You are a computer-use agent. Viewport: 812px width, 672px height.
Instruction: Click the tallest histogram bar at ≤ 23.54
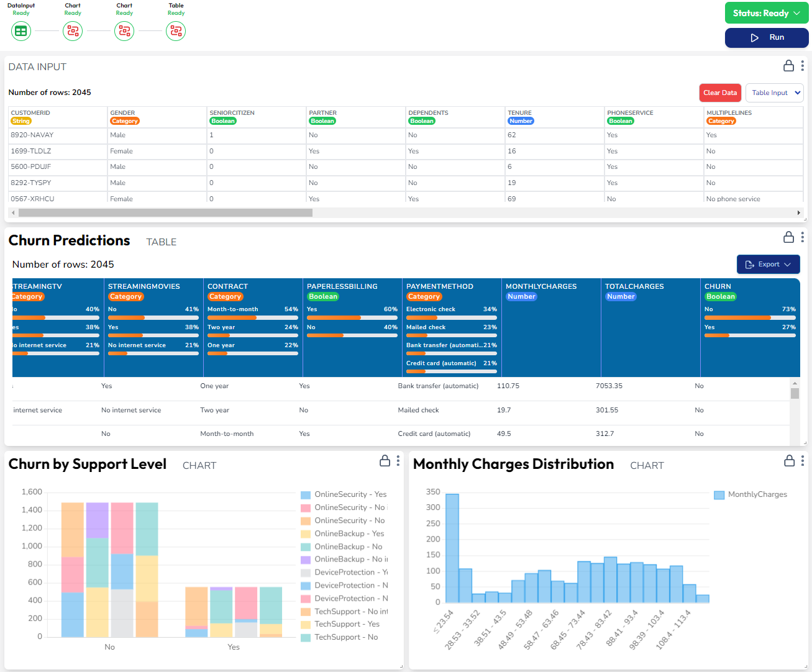pos(452,548)
